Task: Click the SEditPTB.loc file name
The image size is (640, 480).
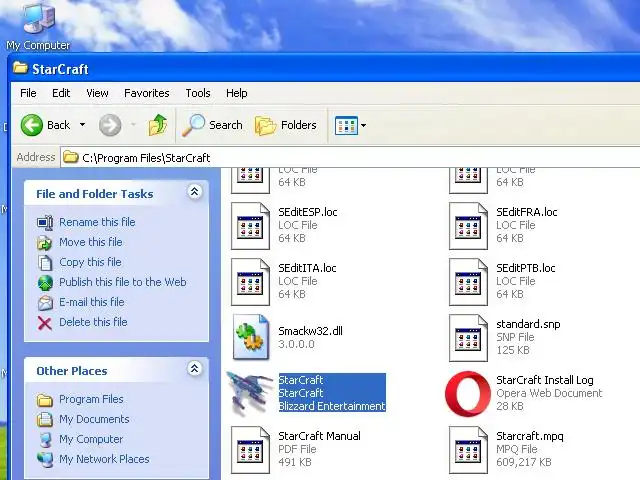Action: [x=526, y=268]
